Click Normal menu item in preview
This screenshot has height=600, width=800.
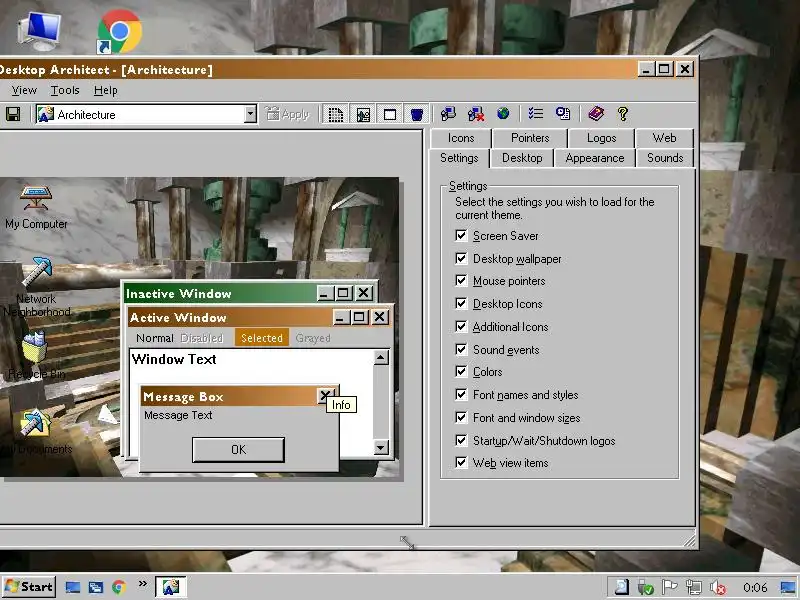click(x=155, y=338)
